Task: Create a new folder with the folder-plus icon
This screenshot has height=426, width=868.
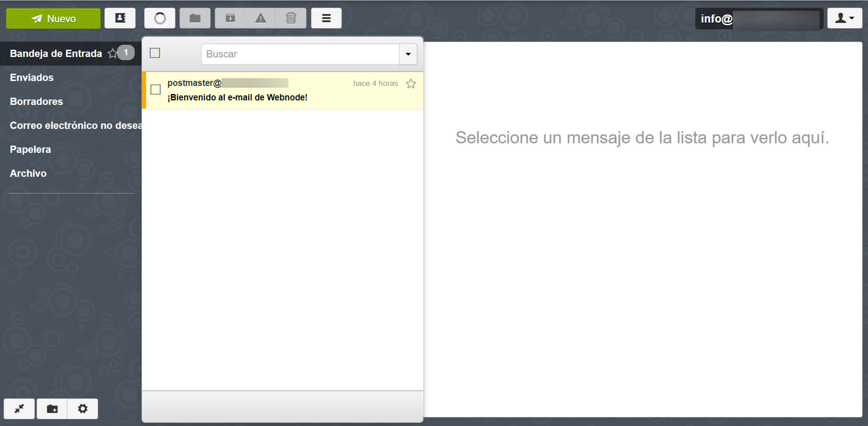Action: click(51, 408)
